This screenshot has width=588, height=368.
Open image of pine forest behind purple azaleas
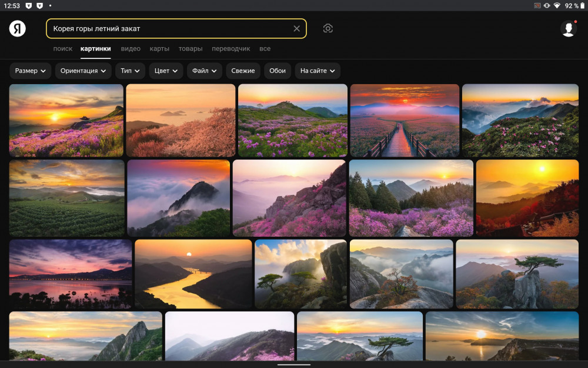click(x=411, y=198)
